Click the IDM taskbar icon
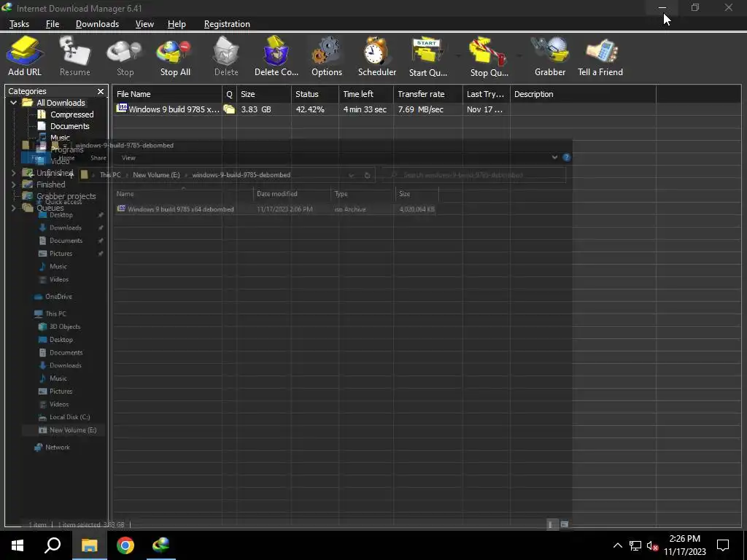 (161, 545)
